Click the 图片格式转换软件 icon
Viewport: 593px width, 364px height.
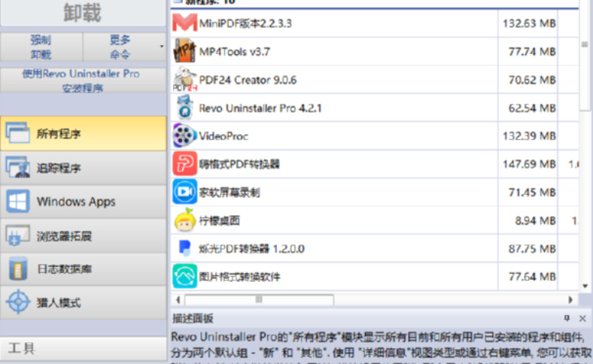[184, 276]
